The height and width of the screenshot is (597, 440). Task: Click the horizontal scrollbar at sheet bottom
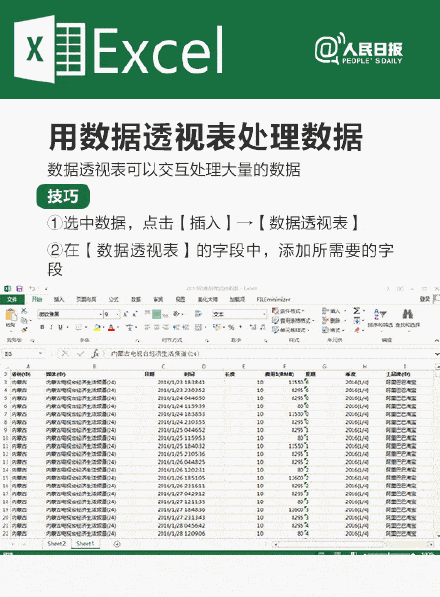pos(352,544)
